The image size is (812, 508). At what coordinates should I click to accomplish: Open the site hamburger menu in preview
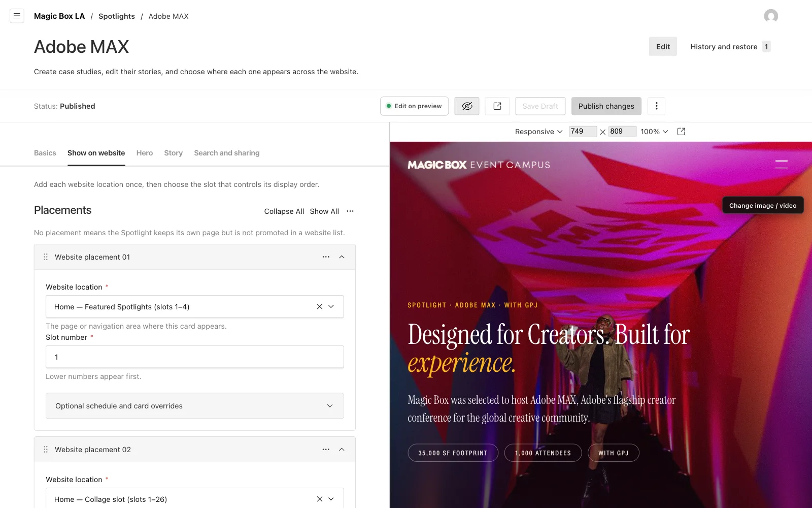pyautogui.click(x=782, y=164)
